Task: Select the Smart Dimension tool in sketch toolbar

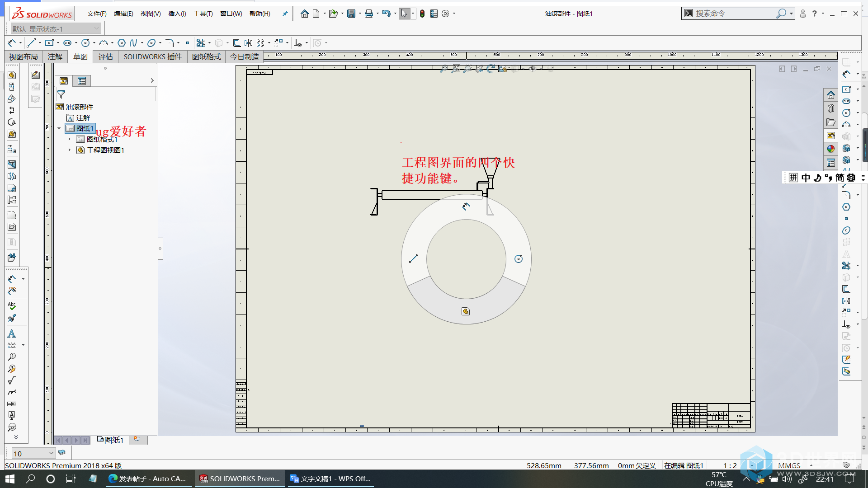Action: 12,43
